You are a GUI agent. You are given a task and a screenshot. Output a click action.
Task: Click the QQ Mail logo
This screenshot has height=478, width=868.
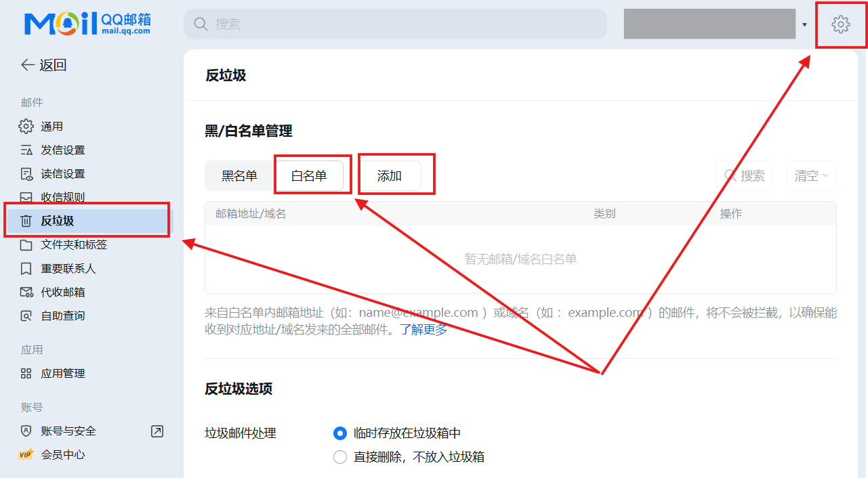(87, 24)
